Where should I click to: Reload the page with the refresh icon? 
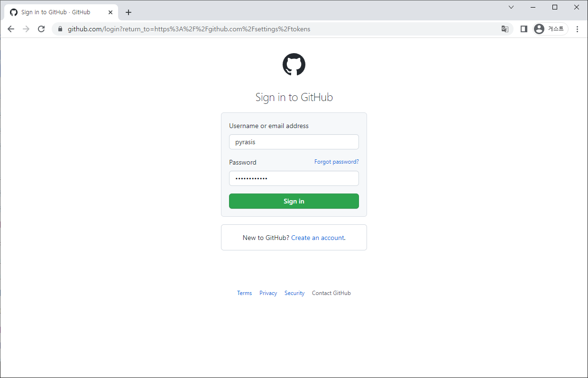pos(41,29)
